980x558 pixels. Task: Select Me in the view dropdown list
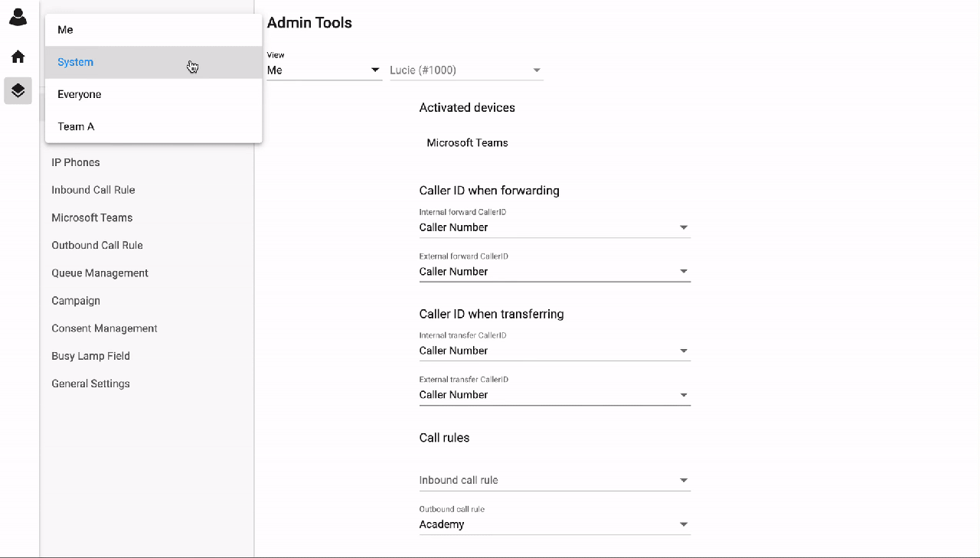coord(154,30)
